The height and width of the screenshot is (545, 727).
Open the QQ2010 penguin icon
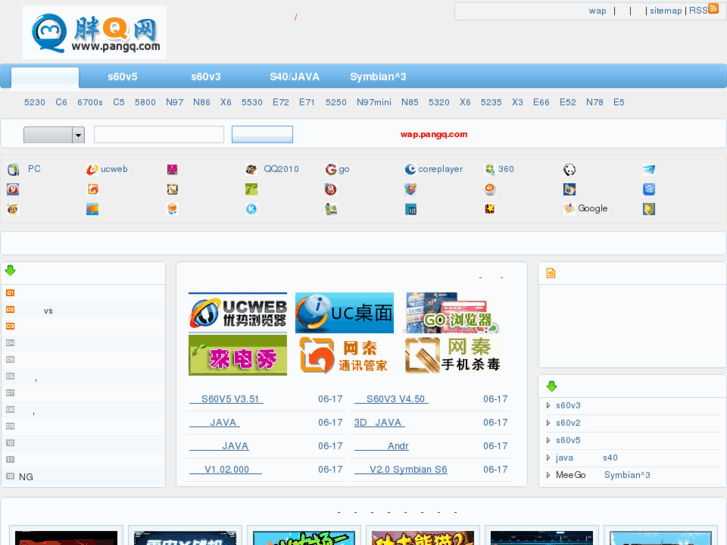tap(251, 170)
